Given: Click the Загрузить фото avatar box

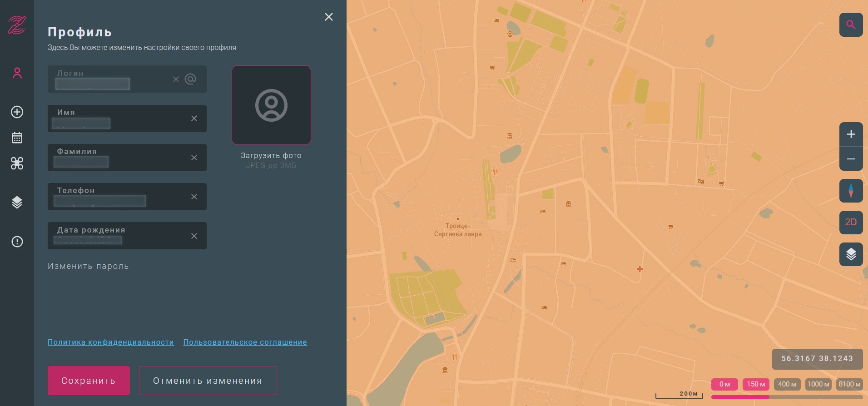Looking at the screenshot, I should (x=271, y=105).
